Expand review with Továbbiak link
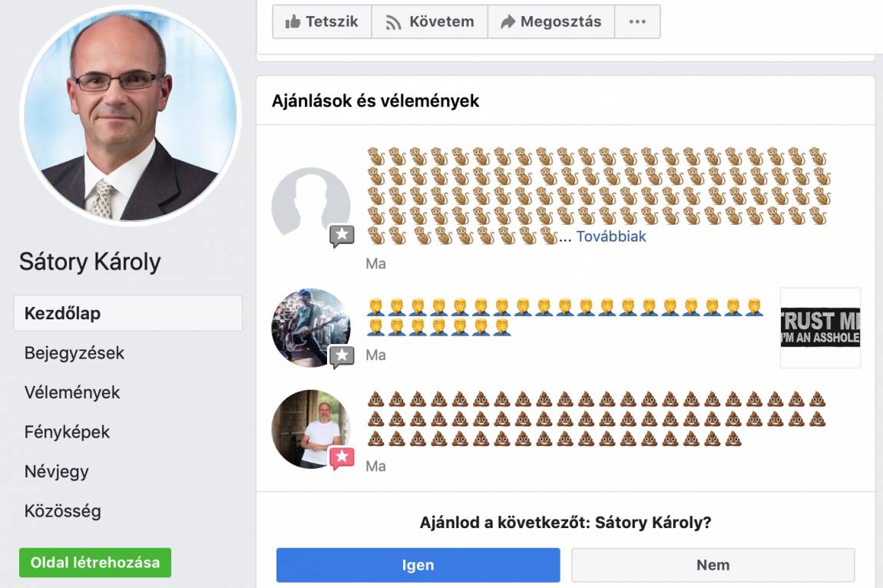 pyautogui.click(x=611, y=236)
